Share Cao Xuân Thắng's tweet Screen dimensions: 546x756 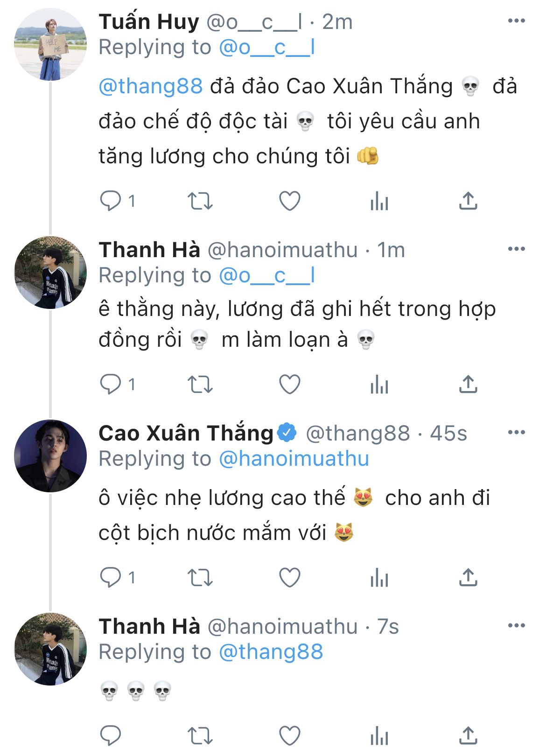point(468,578)
